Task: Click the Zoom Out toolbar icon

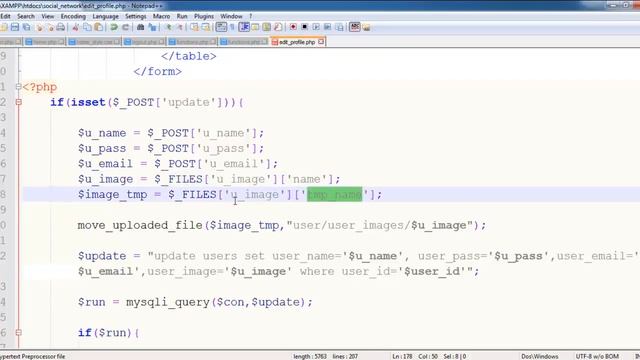Action: (179, 27)
